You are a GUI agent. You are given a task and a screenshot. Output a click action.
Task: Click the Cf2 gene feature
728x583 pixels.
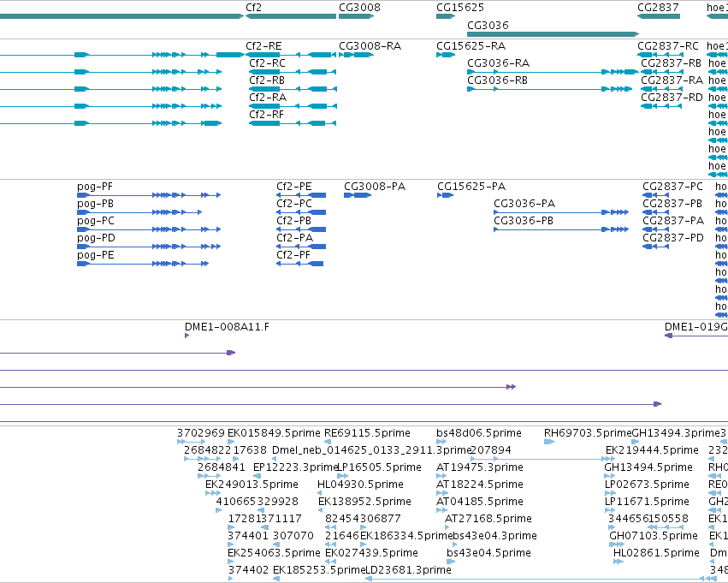coord(291,16)
